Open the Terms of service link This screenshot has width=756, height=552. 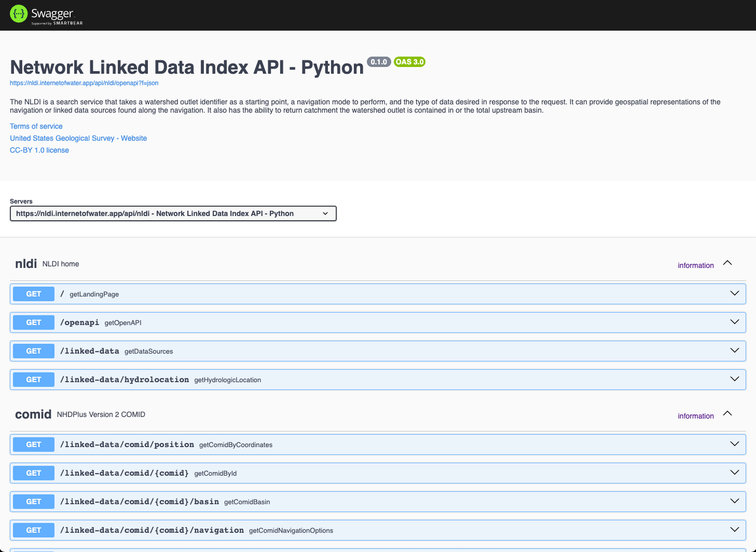pos(36,126)
